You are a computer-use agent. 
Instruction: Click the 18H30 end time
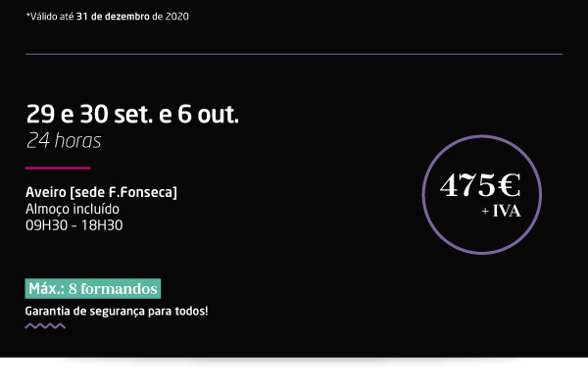click(x=102, y=225)
